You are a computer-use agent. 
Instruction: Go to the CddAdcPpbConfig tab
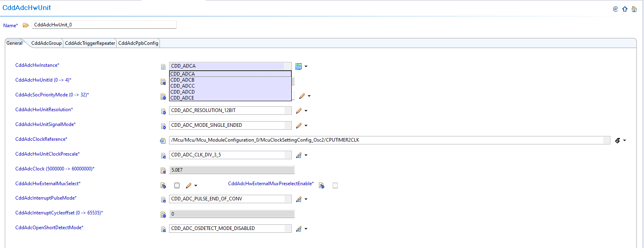[x=138, y=43]
